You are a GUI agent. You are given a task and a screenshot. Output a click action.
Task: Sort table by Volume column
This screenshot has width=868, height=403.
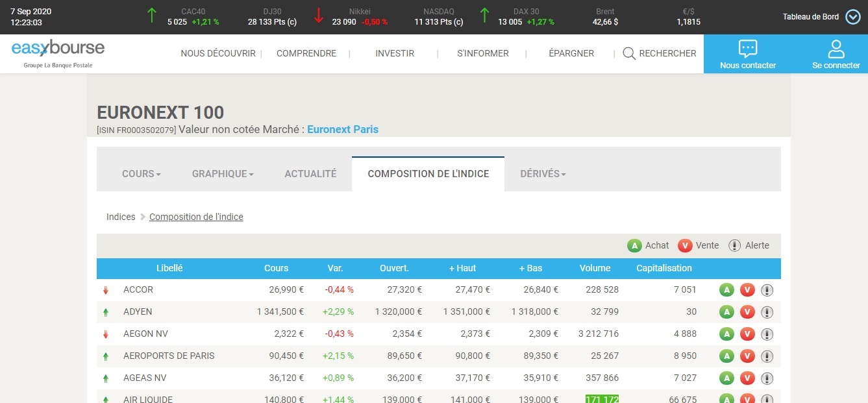click(595, 268)
